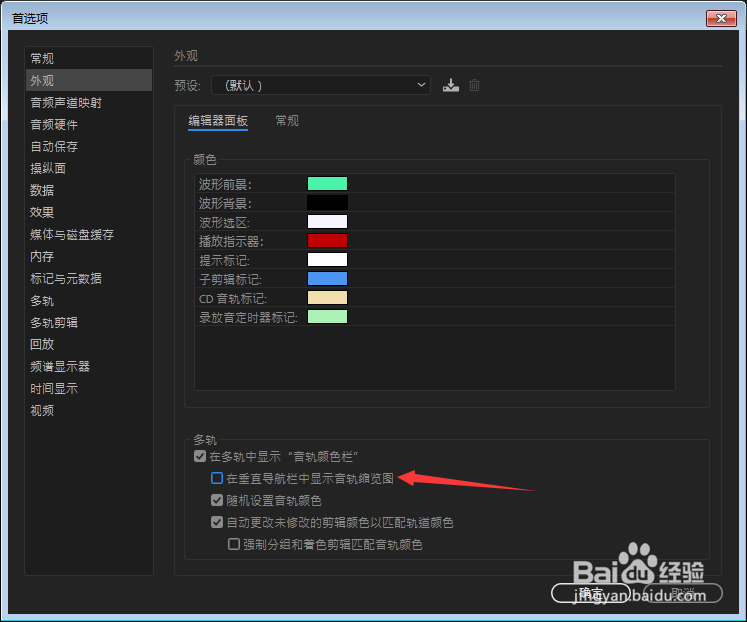Screen dimensions: 747x622
Task: Open the 预设 (默认) dropdown
Action: [321, 85]
